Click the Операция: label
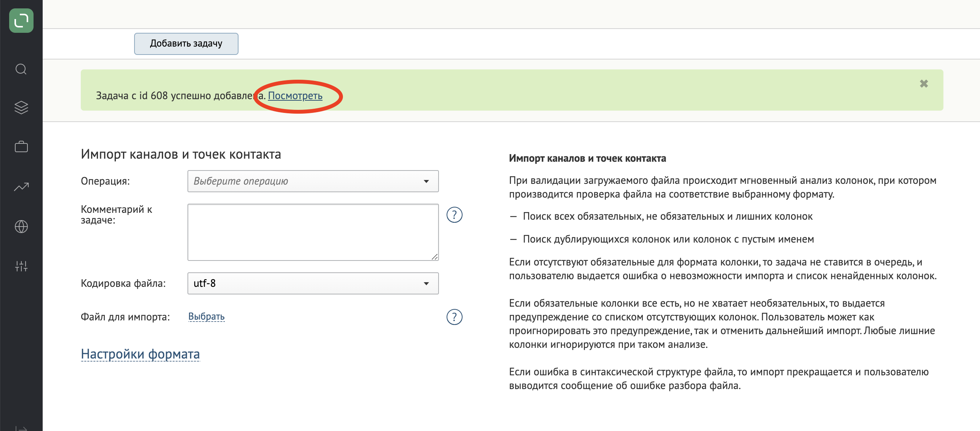The height and width of the screenshot is (431, 980). point(105,181)
